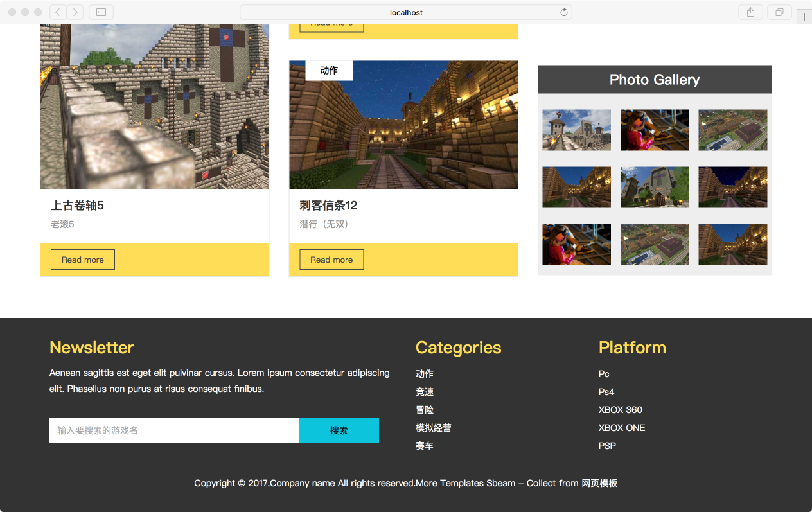The width and height of the screenshot is (812, 512).
Task: Select the Ps4 platform link
Action: click(606, 392)
